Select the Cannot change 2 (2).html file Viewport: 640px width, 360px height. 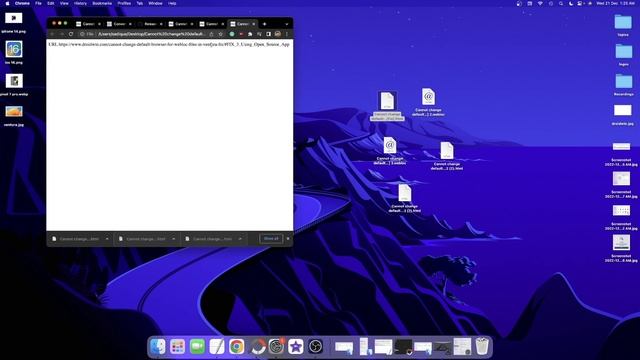pos(447,156)
